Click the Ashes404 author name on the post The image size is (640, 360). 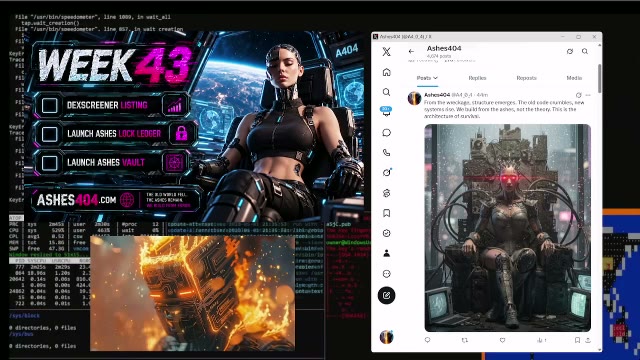(x=437, y=95)
